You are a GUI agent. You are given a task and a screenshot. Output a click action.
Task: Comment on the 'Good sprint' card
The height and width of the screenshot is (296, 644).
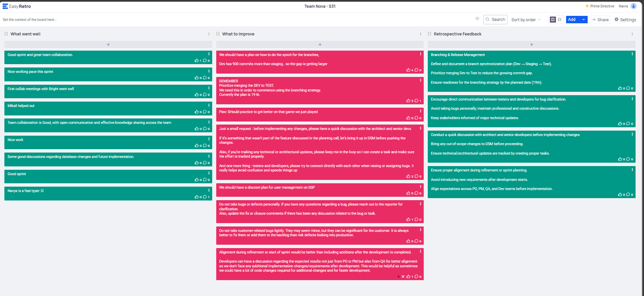point(205,180)
